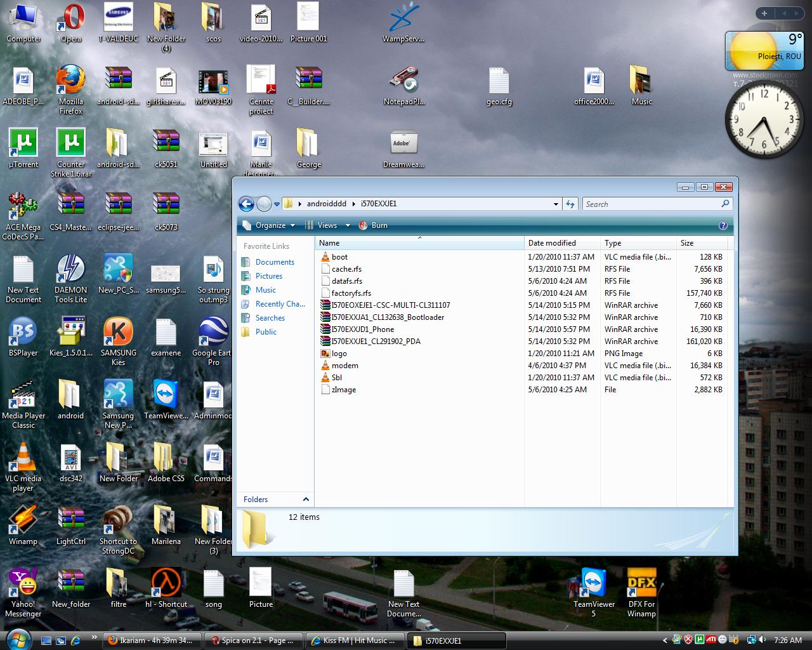Click the Back navigation arrow in Explorer
Viewport: 812px width, 650px height.
[x=246, y=204]
